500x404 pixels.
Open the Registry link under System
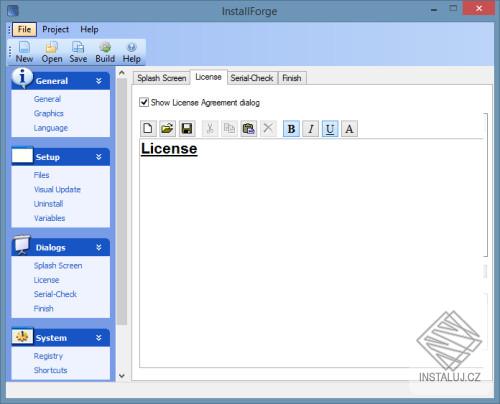click(x=48, y=356)
